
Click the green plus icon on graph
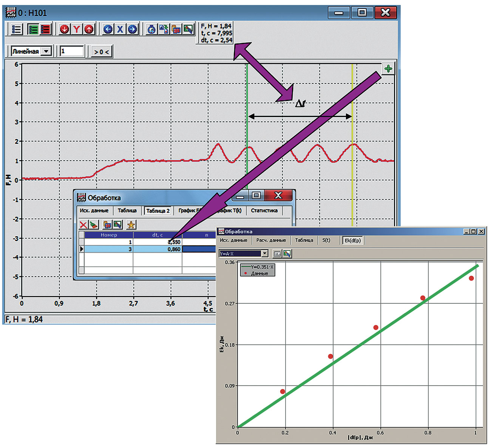pyautogui.click(x=388, y=69)
